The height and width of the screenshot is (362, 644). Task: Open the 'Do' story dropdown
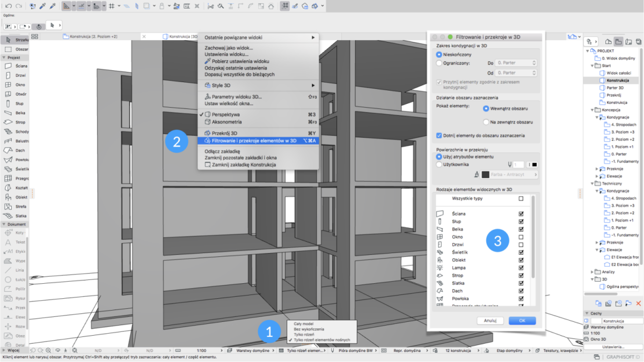(516, 63)
